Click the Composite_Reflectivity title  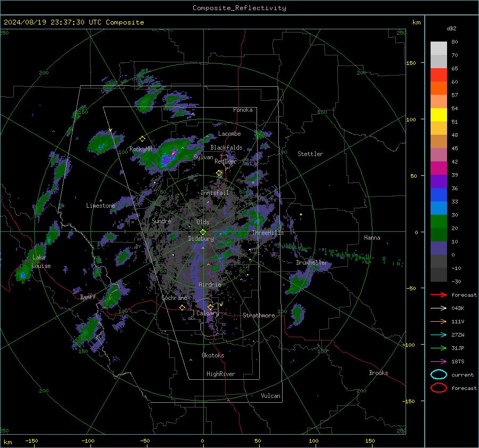[x=239, y=8]
